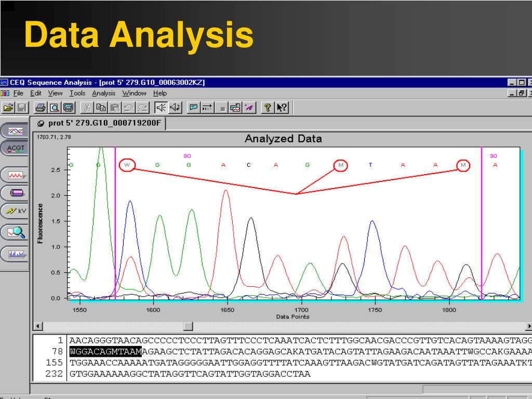Click the magnifier zoom sidebar button
The width and height of the screenshot is (532, 399).
click(15, 232)
